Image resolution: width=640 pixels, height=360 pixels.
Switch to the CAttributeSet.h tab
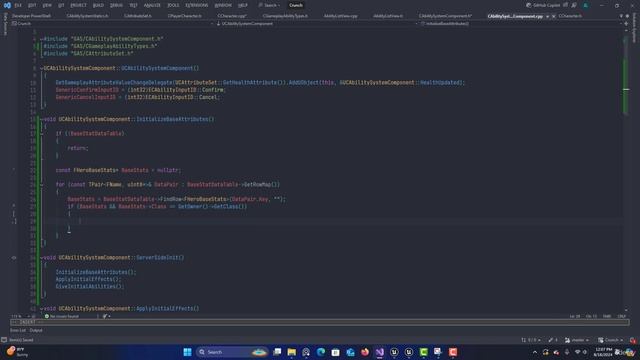click(138, 16)
